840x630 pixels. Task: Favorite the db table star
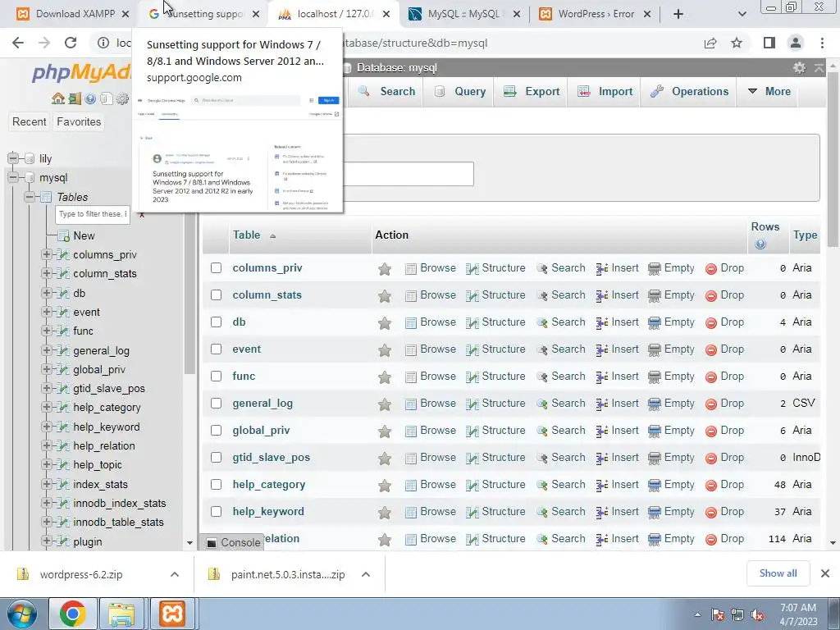385,322
